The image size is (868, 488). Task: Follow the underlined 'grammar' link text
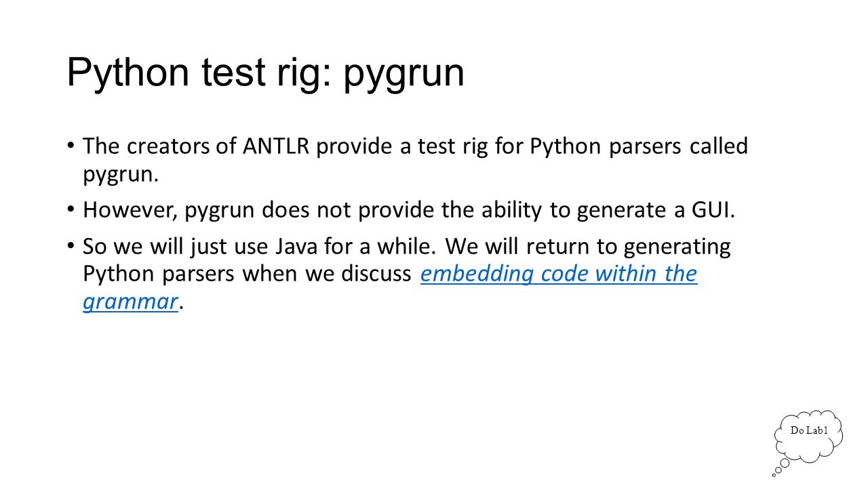[x=130, y=301]
